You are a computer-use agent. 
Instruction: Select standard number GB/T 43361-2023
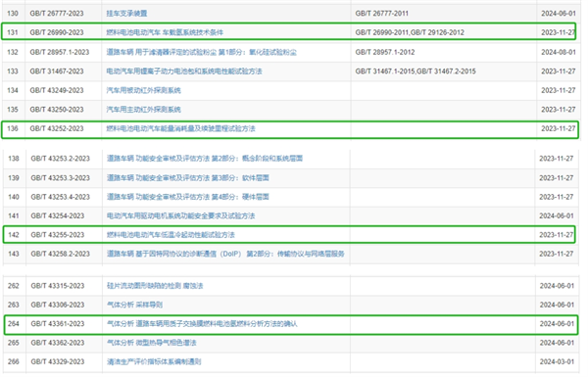[58, 324]
